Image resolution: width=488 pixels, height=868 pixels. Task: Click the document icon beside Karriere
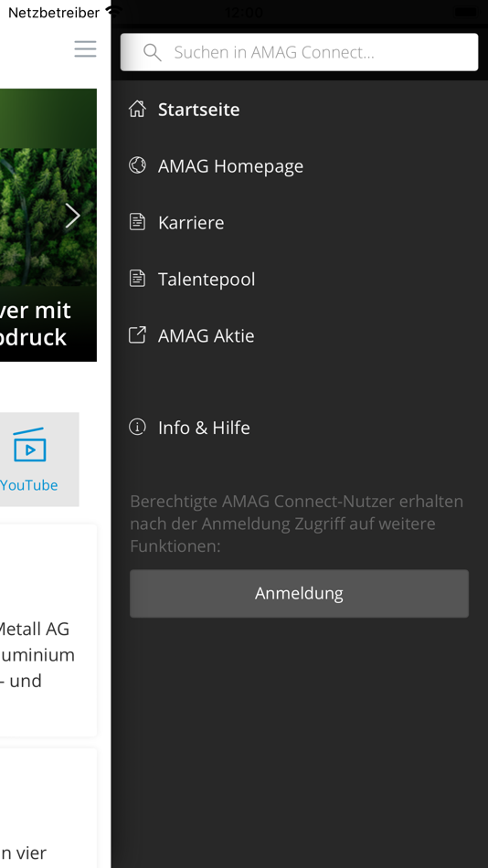click(x=137, y=222)
